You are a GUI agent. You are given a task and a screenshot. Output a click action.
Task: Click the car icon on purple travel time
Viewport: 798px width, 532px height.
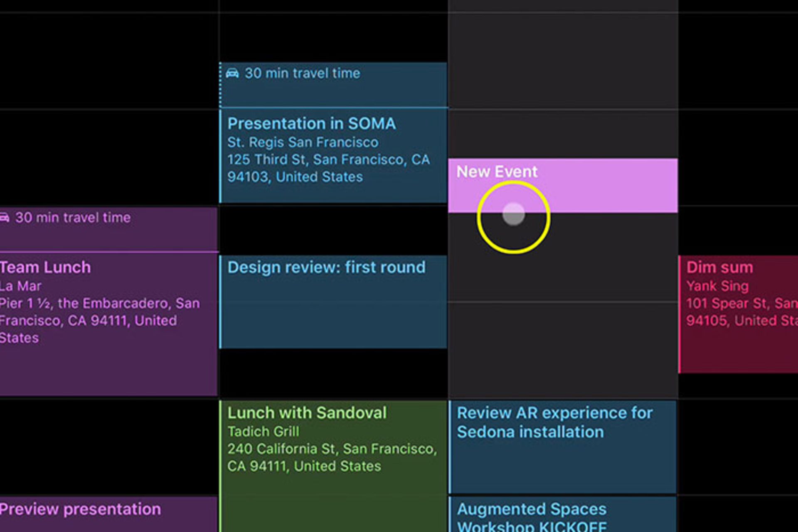[x=4, y=218]
